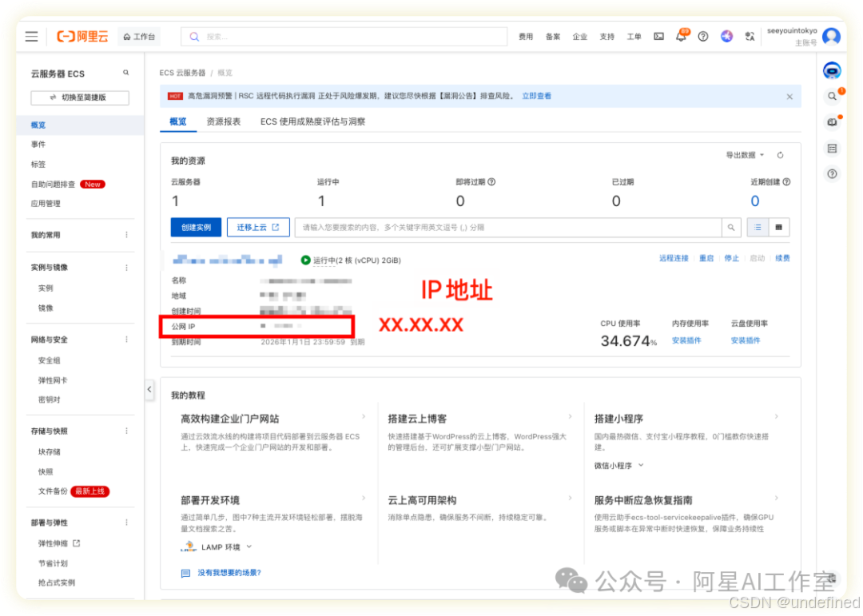Viewport: 863px width, 616px height.
Task: Open the user avatar account menu
Action: coord(831,36)
